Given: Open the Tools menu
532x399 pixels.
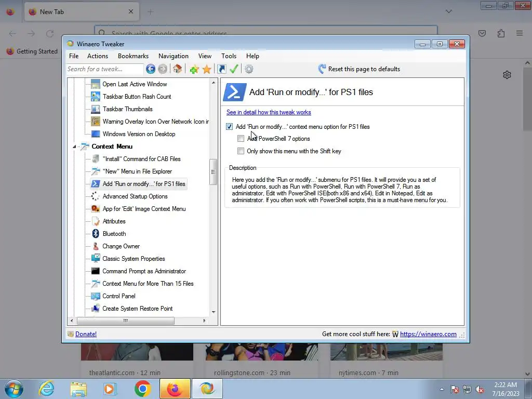Looking at the screenshot, I should pyautogui.click(x=229, y=56).
